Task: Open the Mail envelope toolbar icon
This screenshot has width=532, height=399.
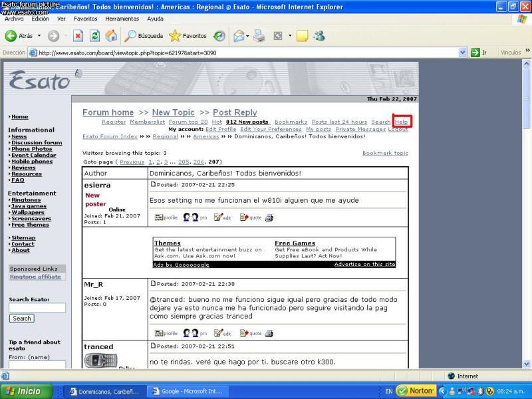Action: tap(239, 36)
